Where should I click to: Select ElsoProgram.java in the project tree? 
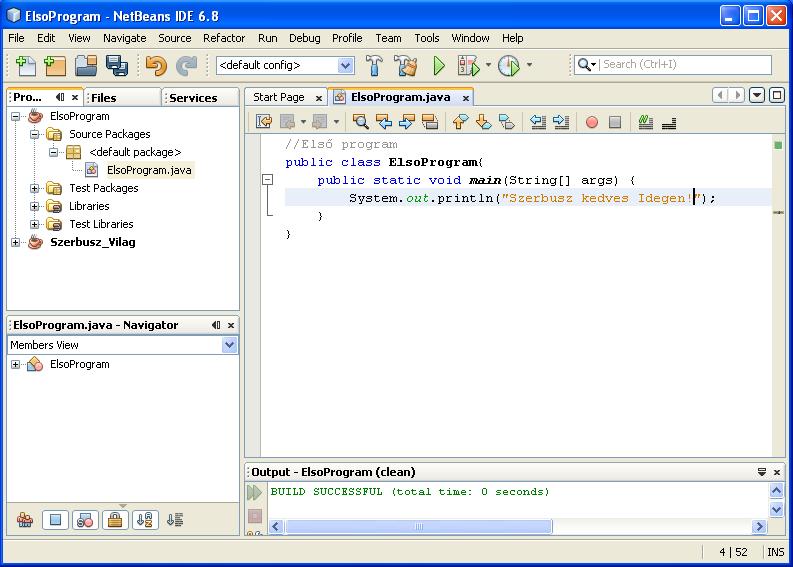148,170
